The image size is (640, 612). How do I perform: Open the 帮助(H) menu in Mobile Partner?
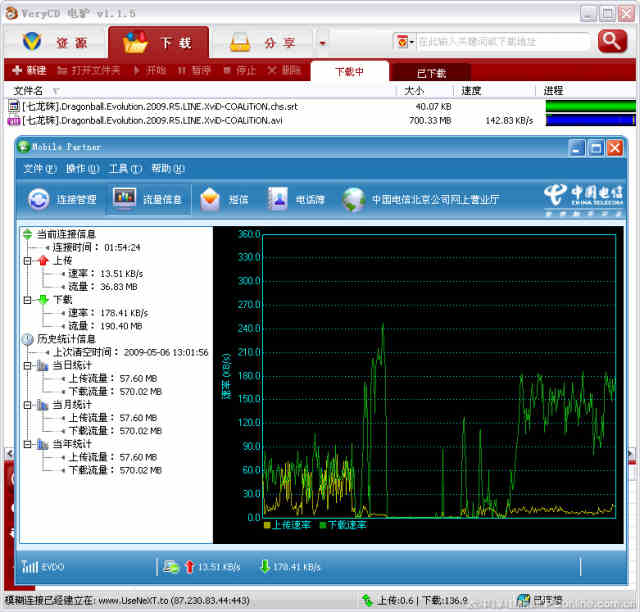point(168,169)
